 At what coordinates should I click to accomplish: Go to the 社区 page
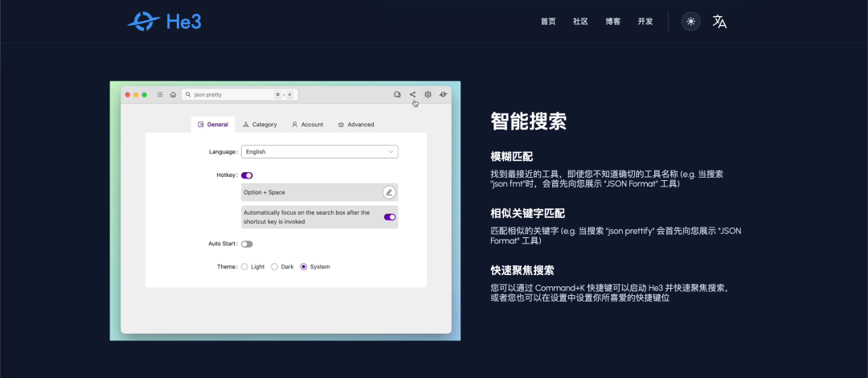[x=580, y=22]
